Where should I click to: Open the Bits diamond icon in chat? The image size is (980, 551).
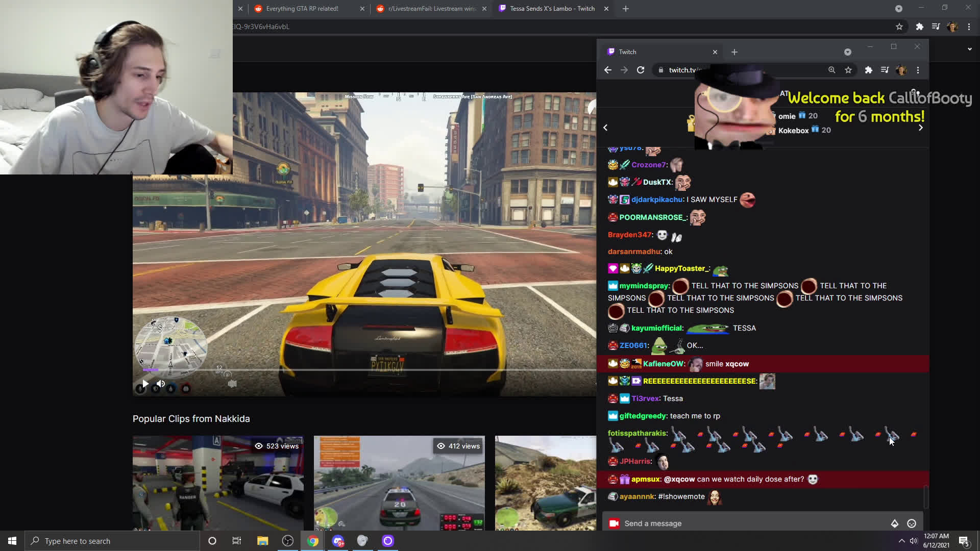[x=895, y=523]
